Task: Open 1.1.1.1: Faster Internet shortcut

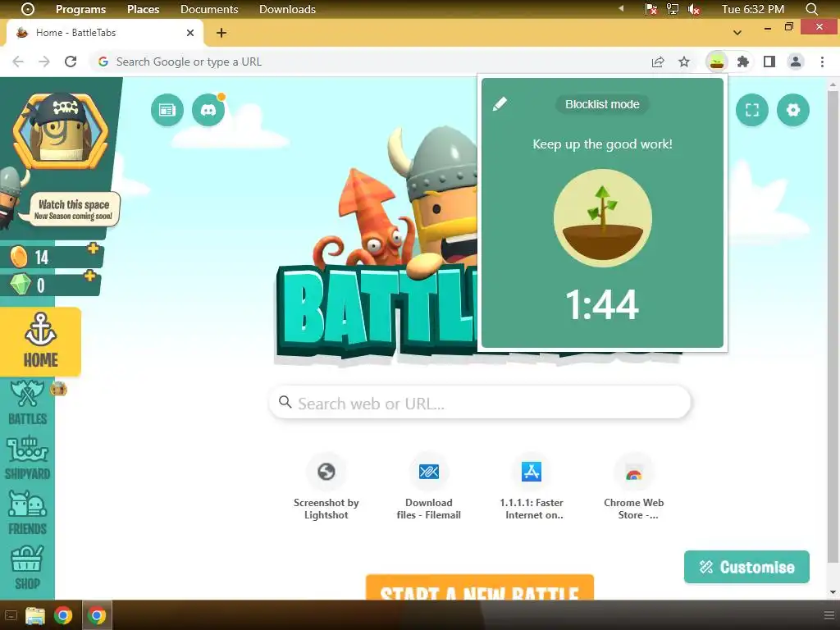Action: point(532,488)
